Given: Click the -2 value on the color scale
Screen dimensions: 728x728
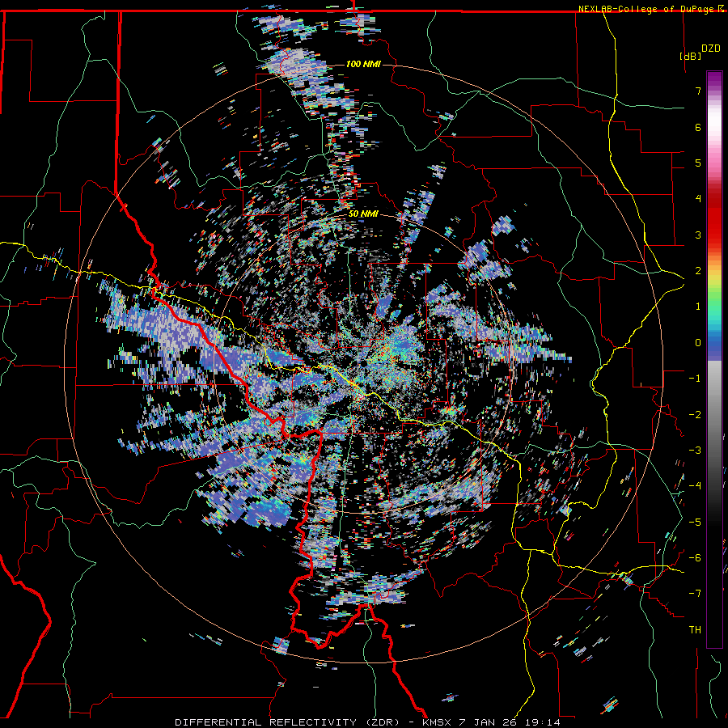Looking at the screenshot, I should (695, 415).
